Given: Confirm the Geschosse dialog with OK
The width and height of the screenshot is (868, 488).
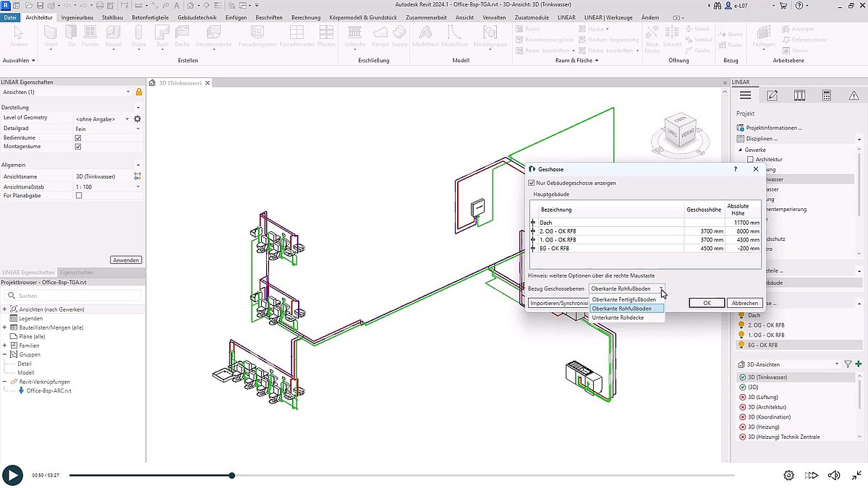Looking at the screenshot, I should (707, 302).
